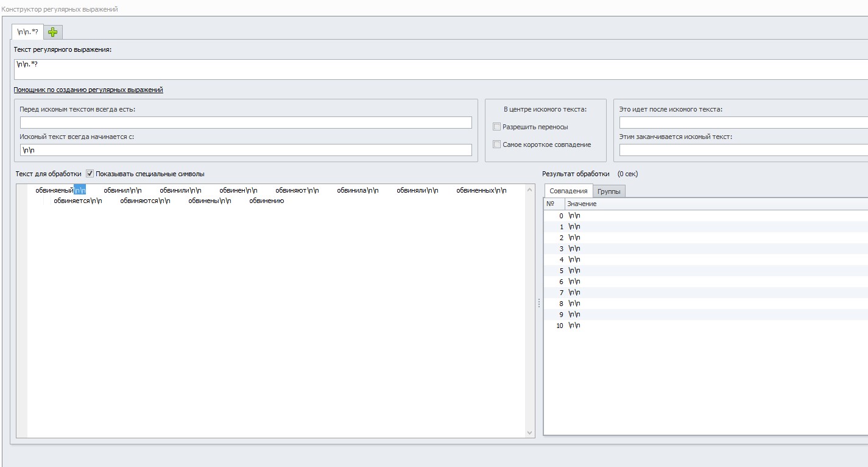The height and width of the screenshot is (467, 868).
Task: Select match row number 1
Action: [706, 227]
